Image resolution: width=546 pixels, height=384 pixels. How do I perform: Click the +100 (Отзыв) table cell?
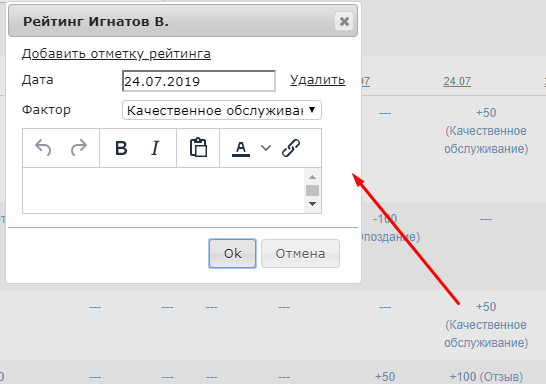tap(486, 377)
